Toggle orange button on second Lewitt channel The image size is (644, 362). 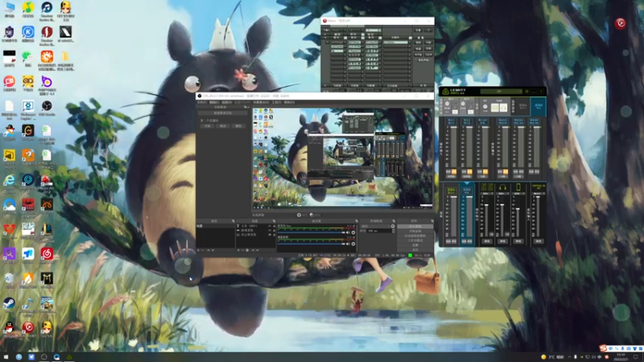470,171
